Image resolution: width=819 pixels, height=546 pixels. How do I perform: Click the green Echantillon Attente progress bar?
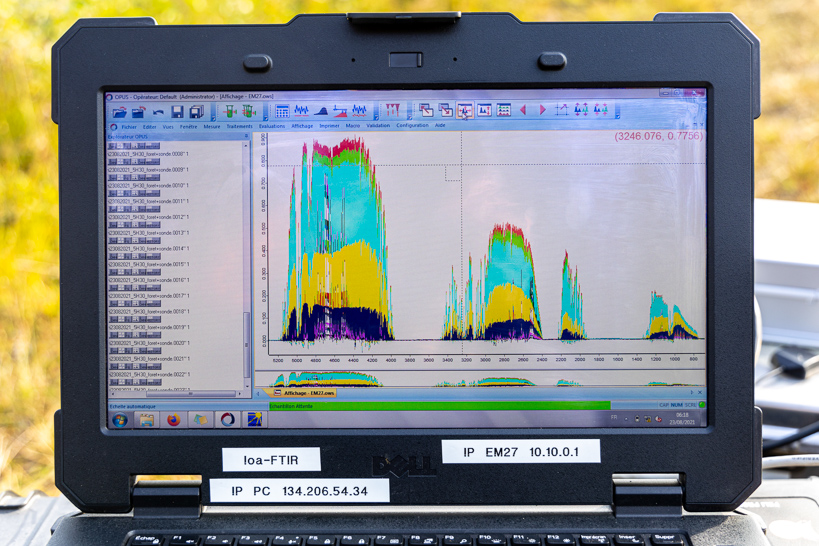[439, 405]
